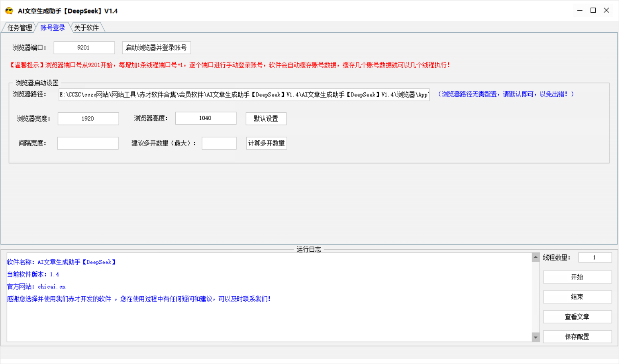Click log line 当前软件版本: 1.4

click(33, 275)
